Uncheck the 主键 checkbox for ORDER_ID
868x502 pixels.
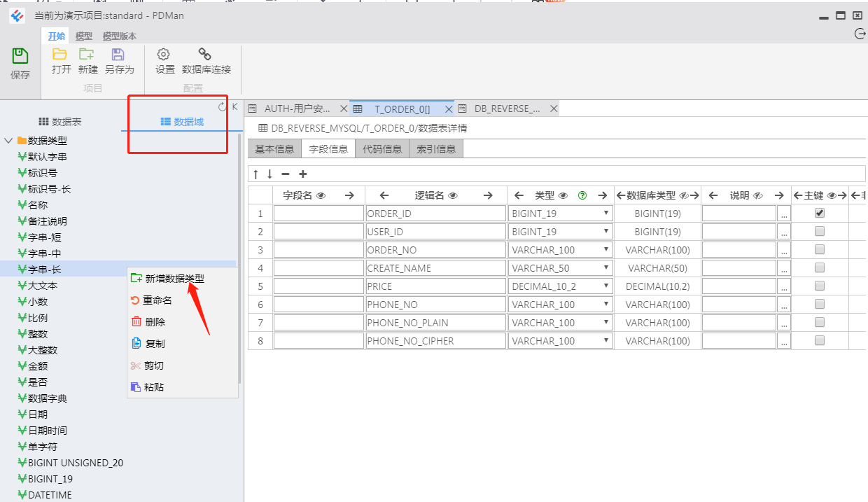820,213
